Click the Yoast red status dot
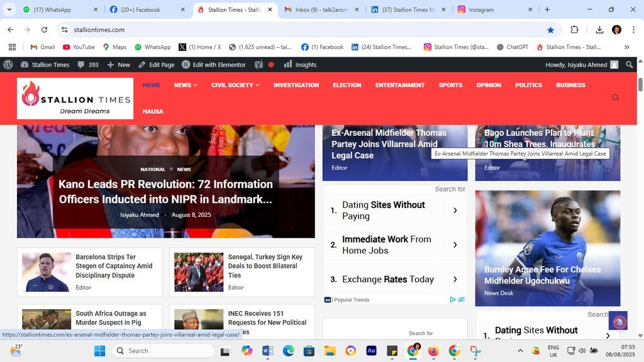Viewport: 644px width, 362px height. (271, 65)
